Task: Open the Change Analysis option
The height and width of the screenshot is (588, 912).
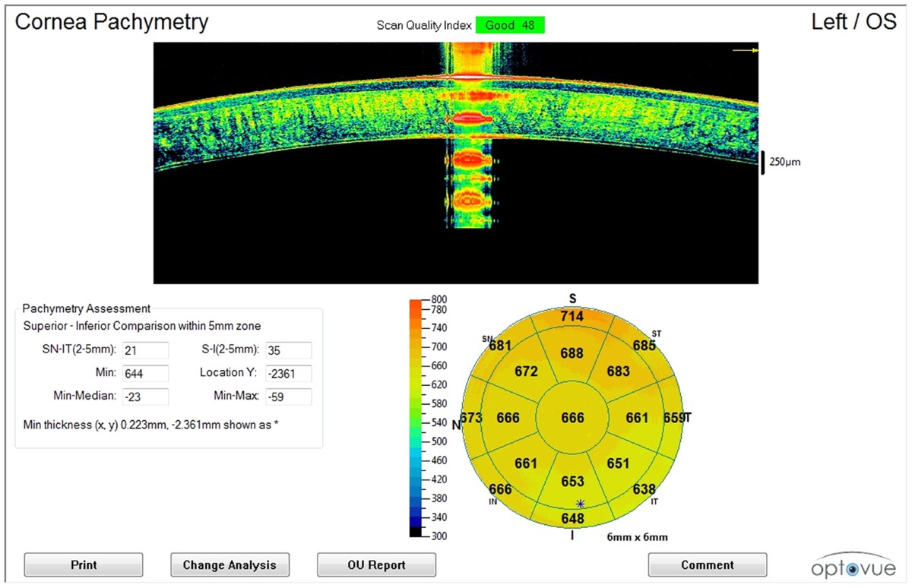Action: pyautogui.click(x=230, y=565)
